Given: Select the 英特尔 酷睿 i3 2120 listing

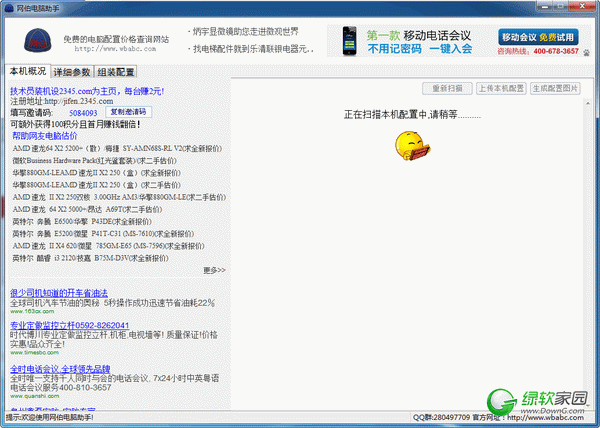Looking at the screenshot, I should pos(90,259).
